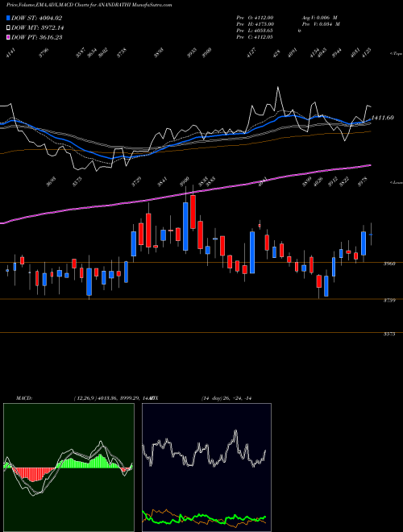This screenshot has width=403, height=532.
Task: Click the 3739 price level label
Action: coord(389,301)
